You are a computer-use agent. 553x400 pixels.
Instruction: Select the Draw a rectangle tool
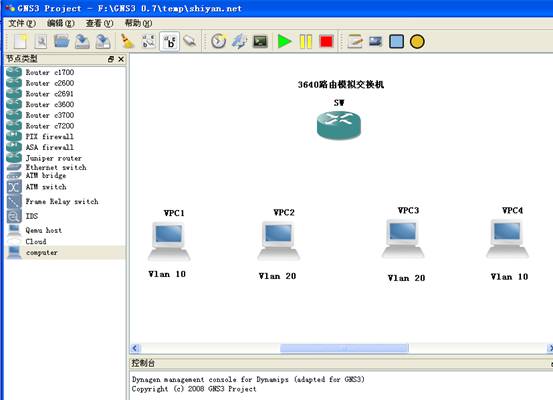pyautogui.click(x=396, y=42)
